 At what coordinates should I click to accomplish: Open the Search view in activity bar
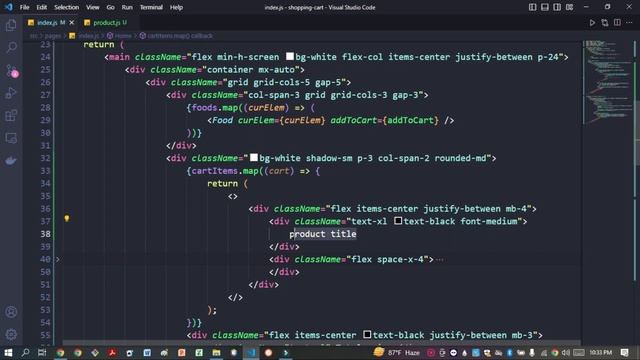click(x=11, y=47)
